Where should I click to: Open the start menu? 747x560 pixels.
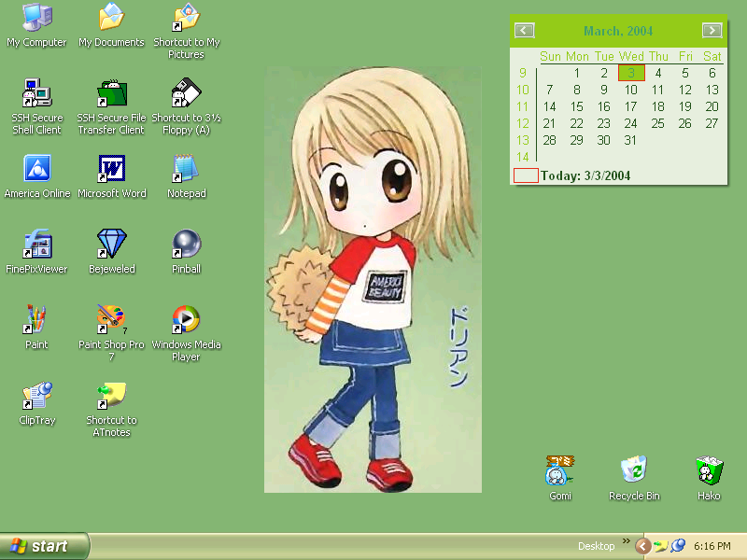point(45,546)
